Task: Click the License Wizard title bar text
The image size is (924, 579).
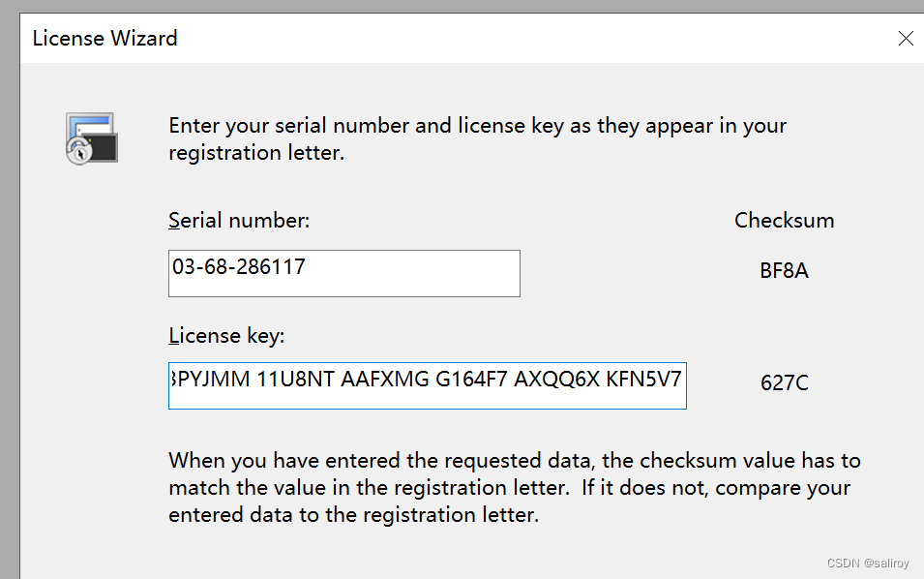Action: tap(104, 39)
